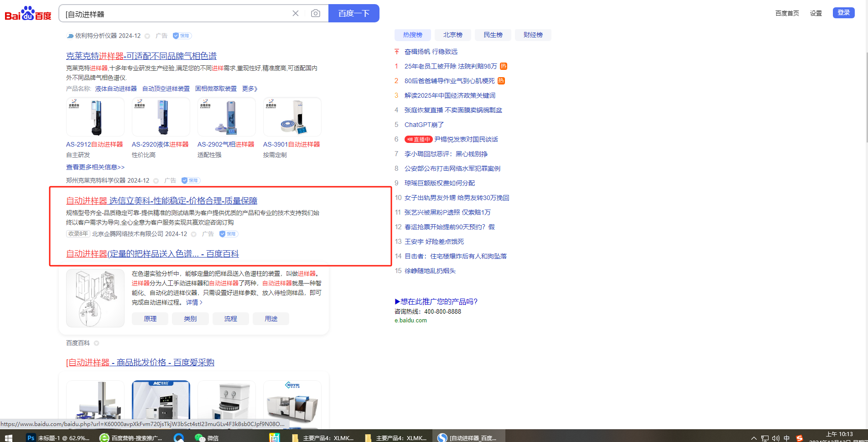Open the ad dropdown beside 郑州克莱克特科学仪器
The width and height of the screenshot is (868, 442).
tap(156, 181)
